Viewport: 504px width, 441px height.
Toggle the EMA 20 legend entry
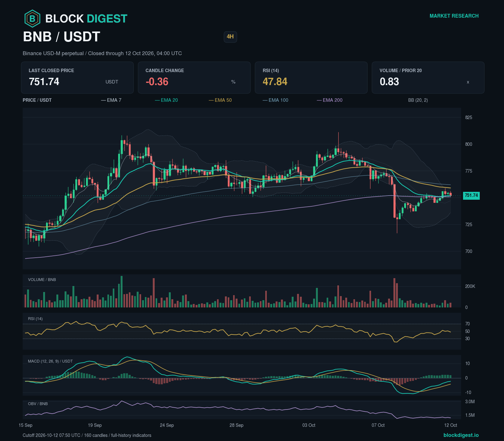point(166,100)
